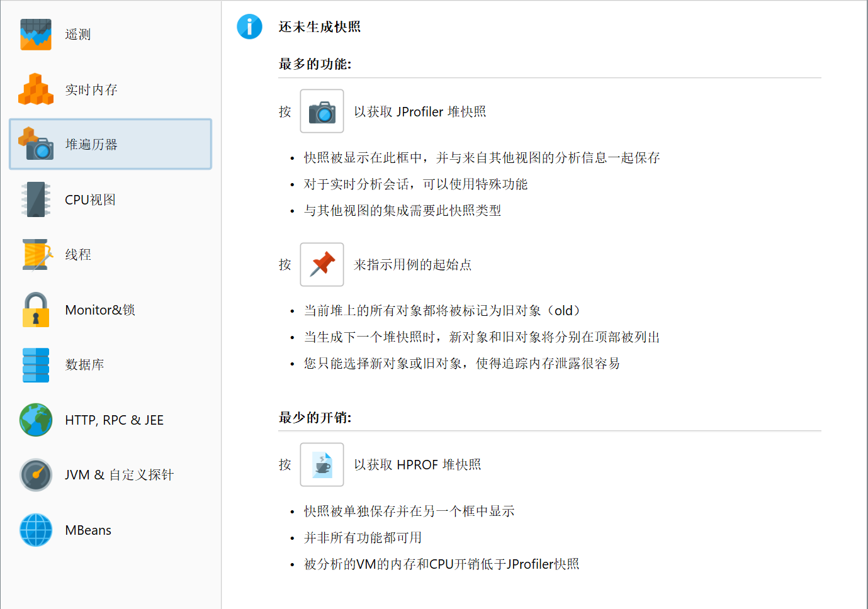The image size is (868, 609).
Task: Click the text 以获取 HPROF 堆快照
Action: tap(417, 464)
